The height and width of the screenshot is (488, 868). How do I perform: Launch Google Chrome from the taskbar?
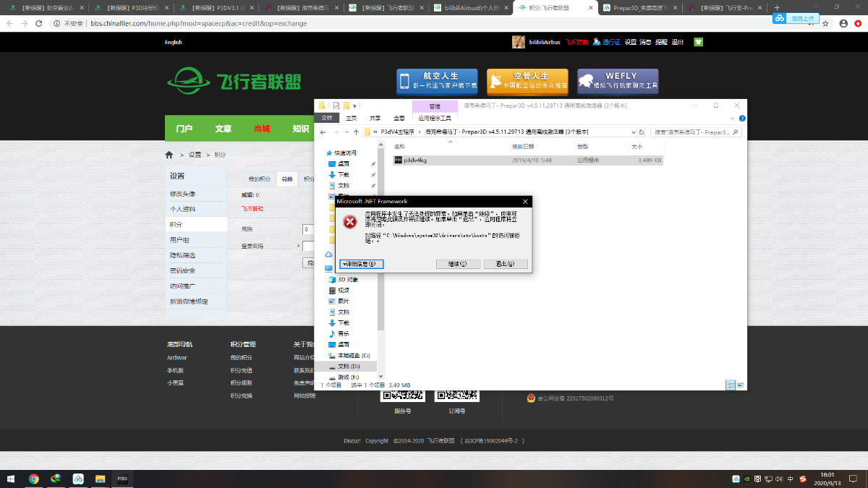tap(33, 479)
